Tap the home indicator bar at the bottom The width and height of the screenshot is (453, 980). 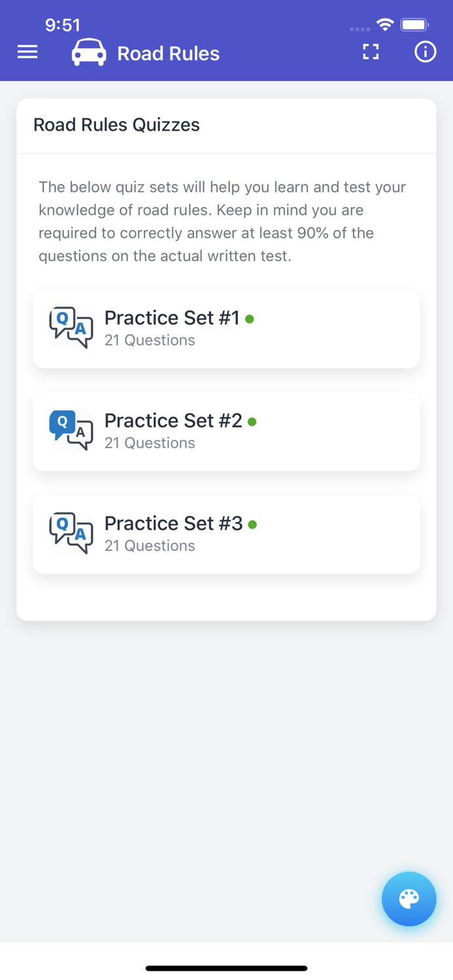(x=226, y=968)
